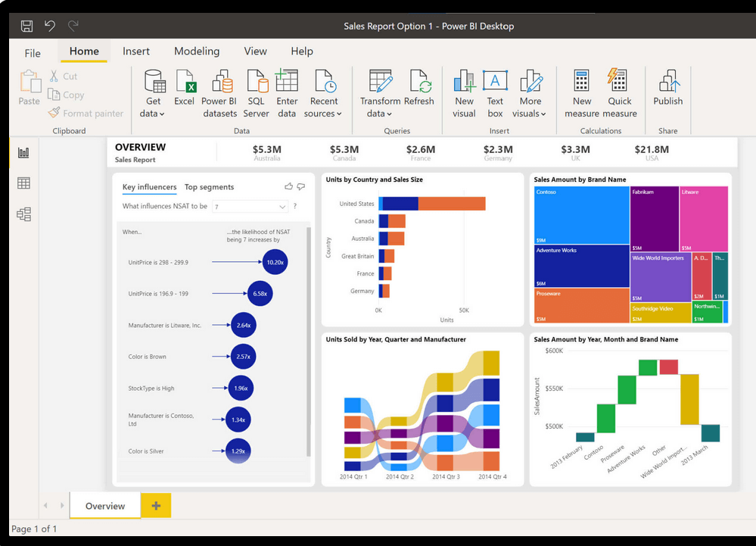This screenshot has height=546, width=756.
Task: Click the Copy icon
Action: pos(54,95)
